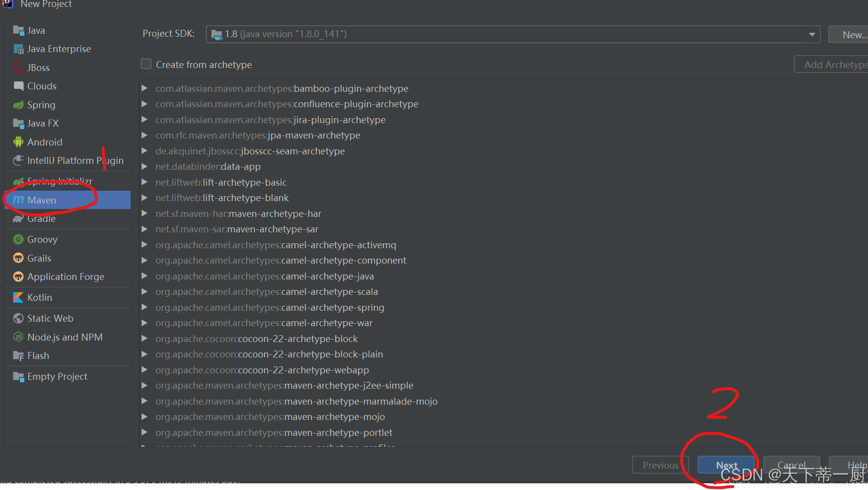Image resolution: width=868 pixels, height=490 pixels.
Task: Click the Add Archetype button
Action: click(x=832, y=65)
